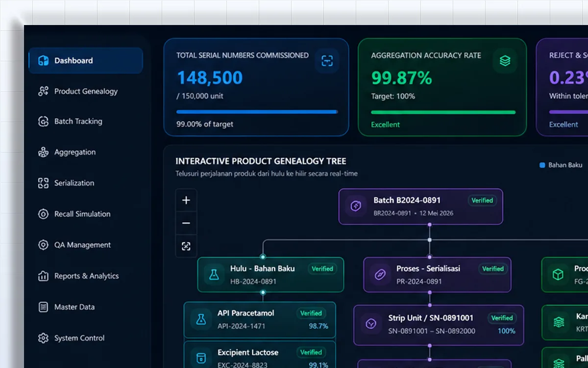Select the Batch B2024-0891 root node
Viewport: 588px width, 368px height.
tap(420, 207)
